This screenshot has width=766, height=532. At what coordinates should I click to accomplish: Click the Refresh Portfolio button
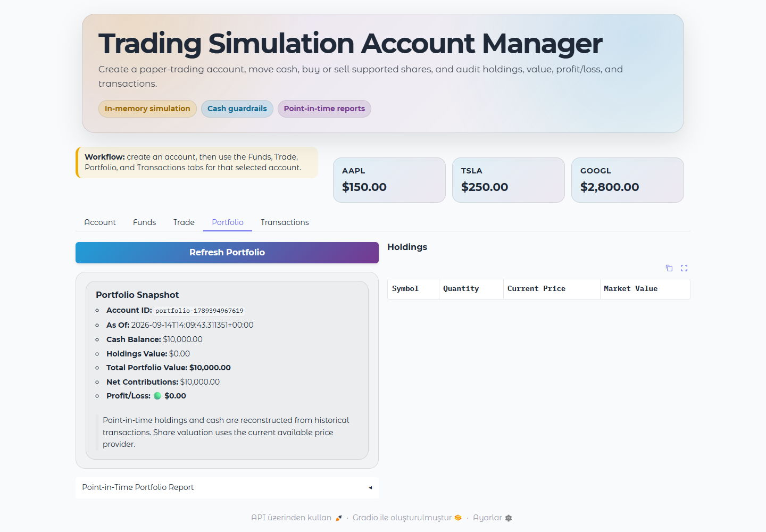(x=227, y=253)
